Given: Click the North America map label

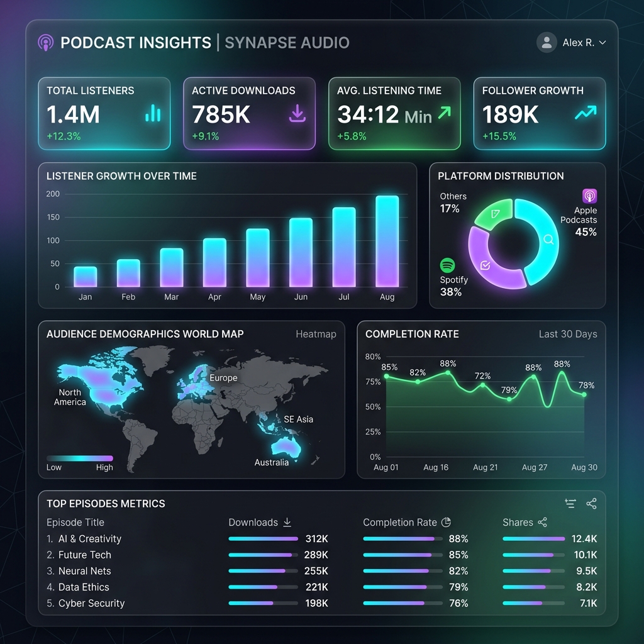Looking at the screenshot, I should click(x=70, y=397).
